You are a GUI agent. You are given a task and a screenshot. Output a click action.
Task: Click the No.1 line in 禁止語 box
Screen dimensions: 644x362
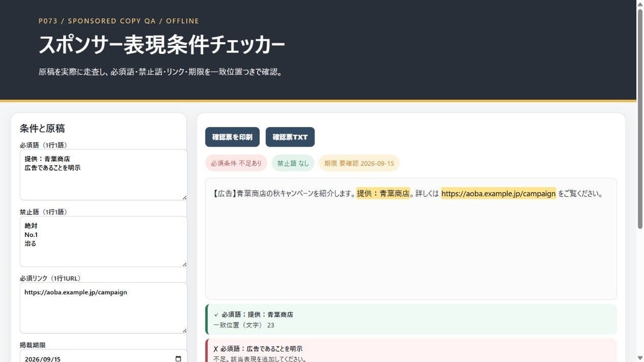coord(31,235)
